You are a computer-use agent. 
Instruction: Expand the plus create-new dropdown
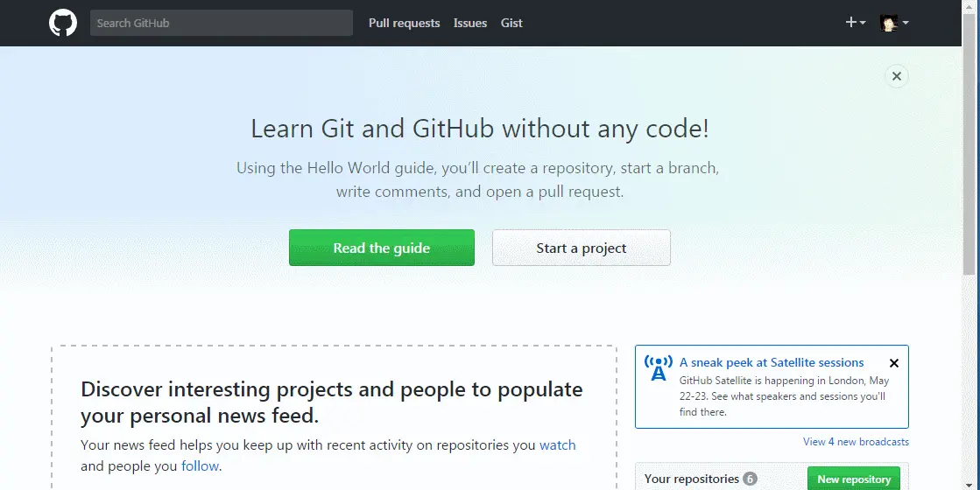856,23
